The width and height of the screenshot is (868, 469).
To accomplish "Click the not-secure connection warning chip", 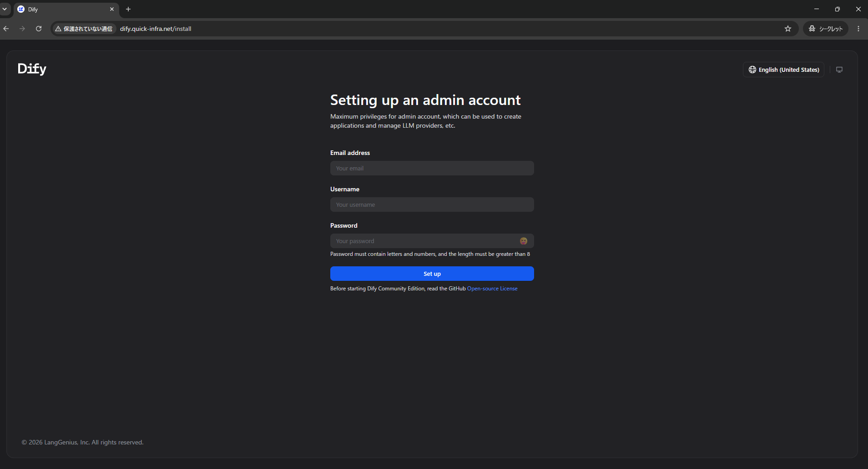I will [x=84, y=29].
